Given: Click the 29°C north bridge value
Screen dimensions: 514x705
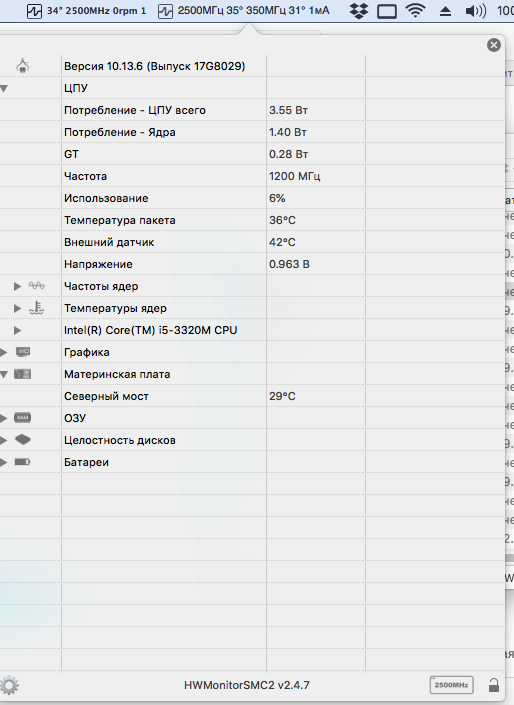Looking at the screenshot, I should pos(282,397).
